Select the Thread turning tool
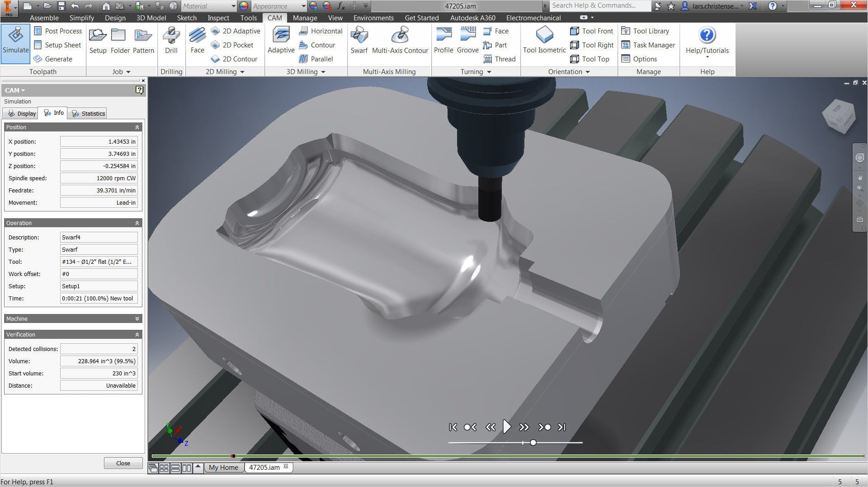 point(500,59)
